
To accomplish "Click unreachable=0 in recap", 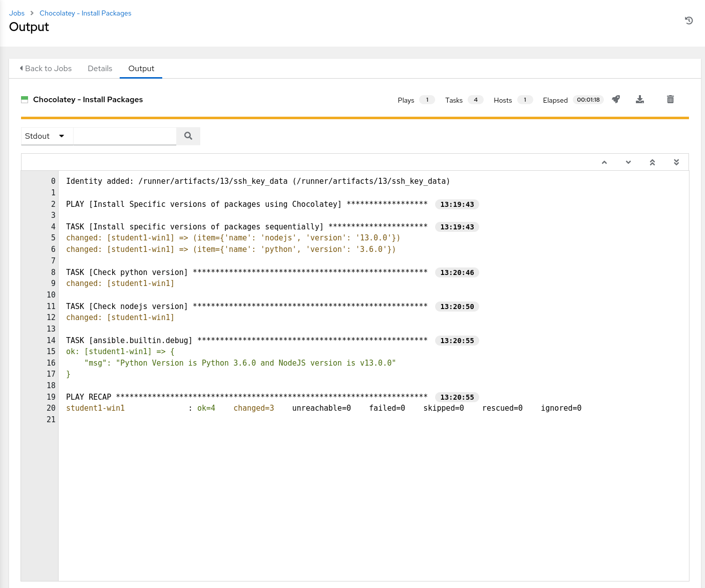I will [321, 408].
